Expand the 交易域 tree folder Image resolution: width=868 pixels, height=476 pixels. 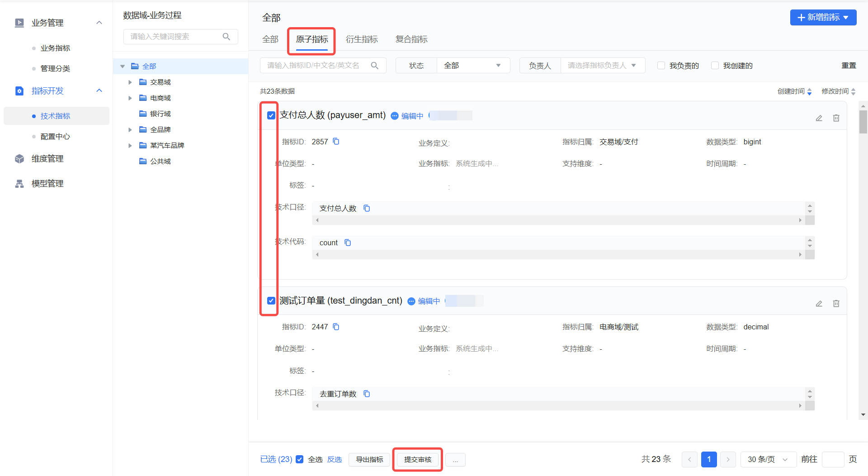(x=130, y=82)
